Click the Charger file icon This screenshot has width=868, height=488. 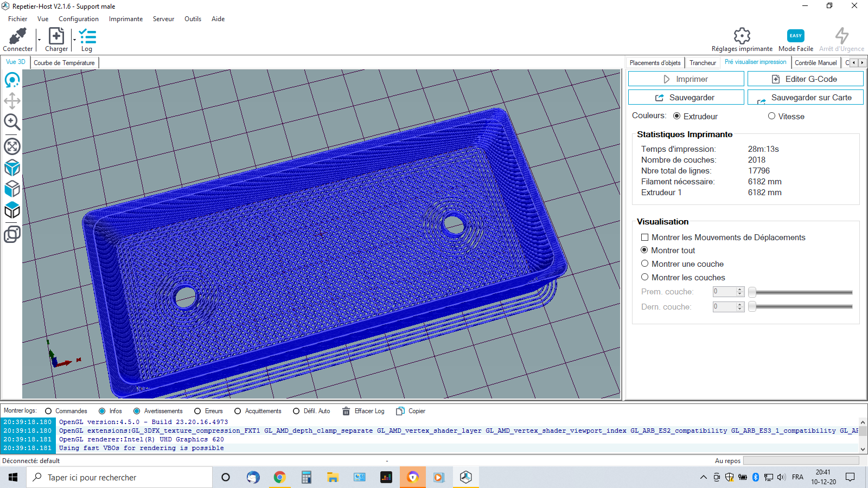[56, 36]
